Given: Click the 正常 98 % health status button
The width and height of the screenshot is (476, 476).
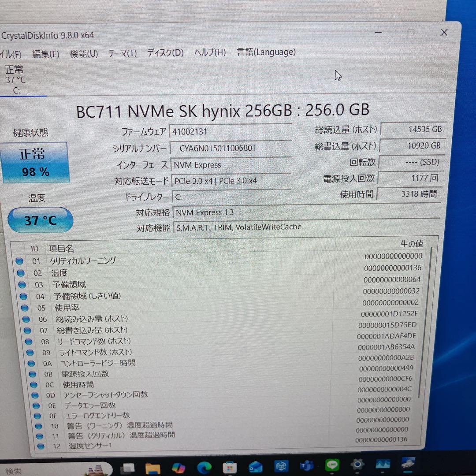Looking at the screenshot, I should coord(36,163).
